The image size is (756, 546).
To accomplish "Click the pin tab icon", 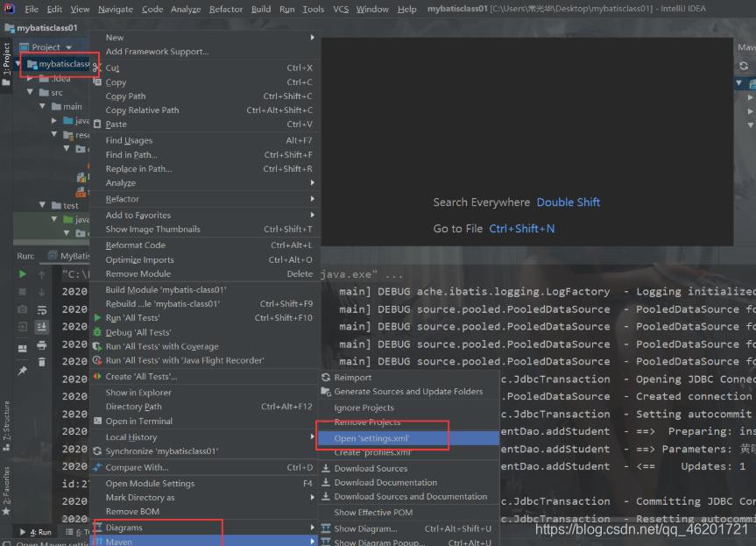I will (22, 371).
